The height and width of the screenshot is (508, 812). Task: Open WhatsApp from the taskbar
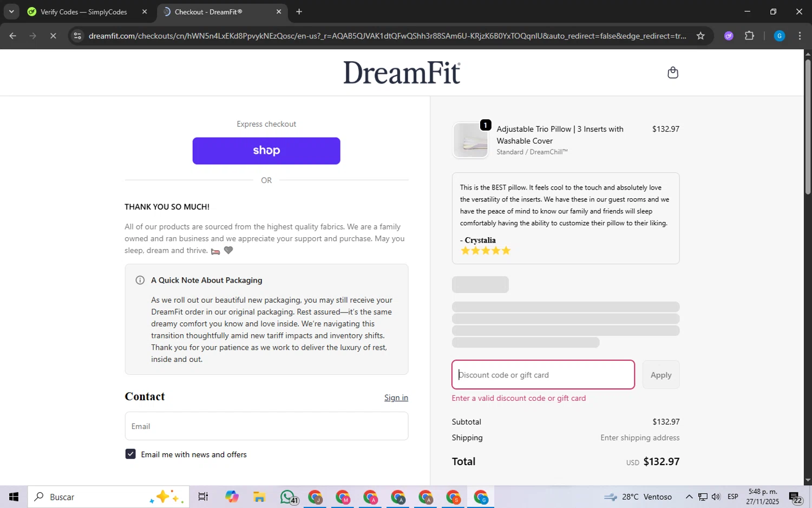288,497
